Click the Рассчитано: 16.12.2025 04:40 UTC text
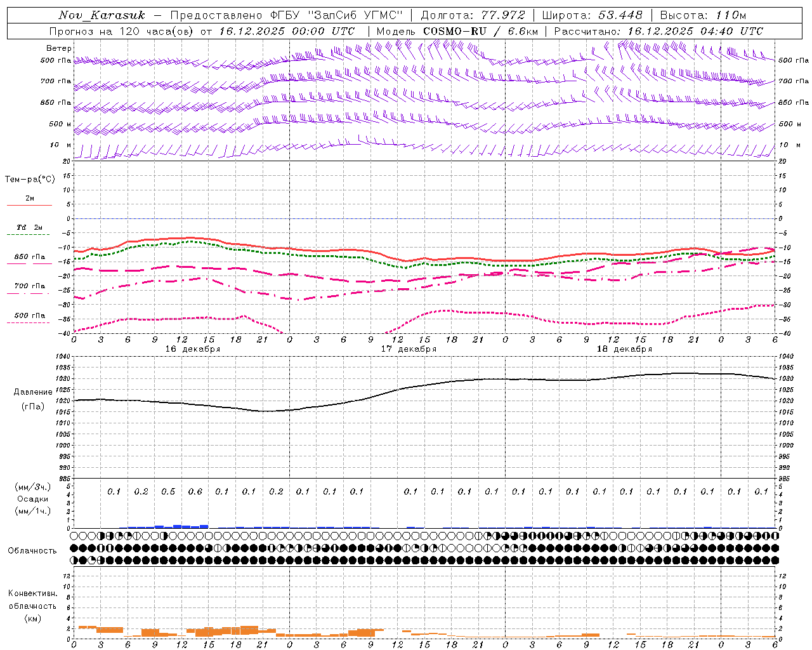Screen dimensions: 812x650 (x=658, y=31)
